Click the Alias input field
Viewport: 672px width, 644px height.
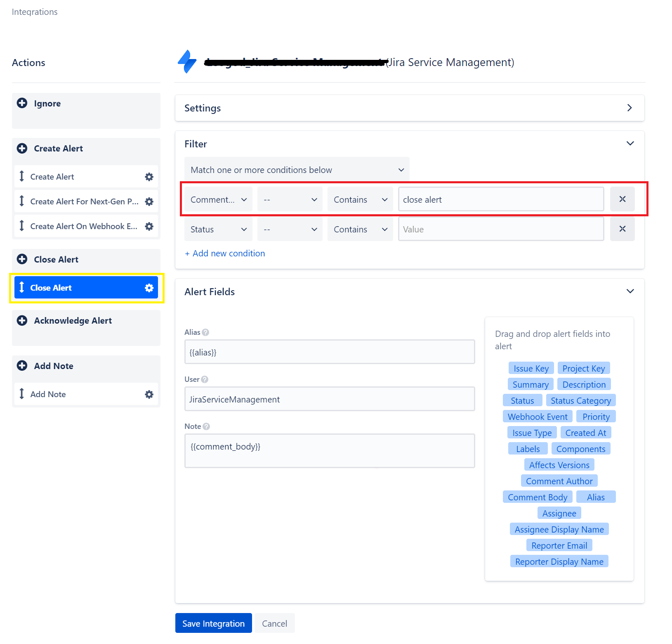[x=330, y=352]
